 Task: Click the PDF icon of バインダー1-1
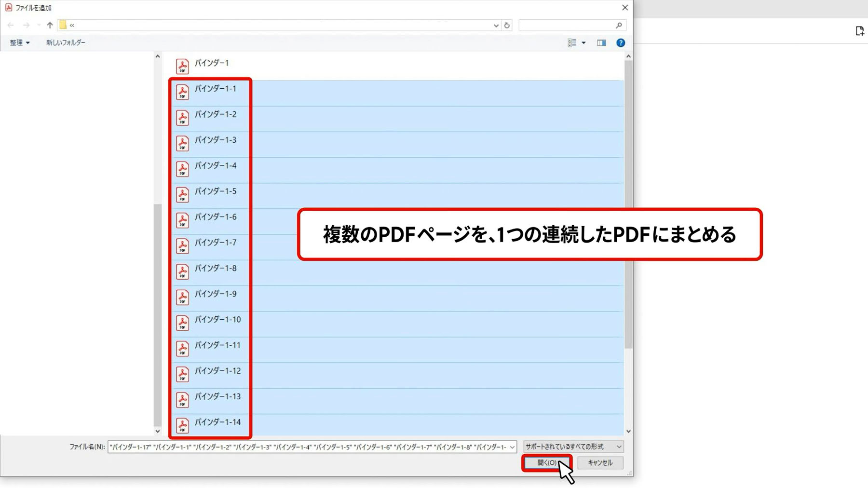(x=182, y=92)
